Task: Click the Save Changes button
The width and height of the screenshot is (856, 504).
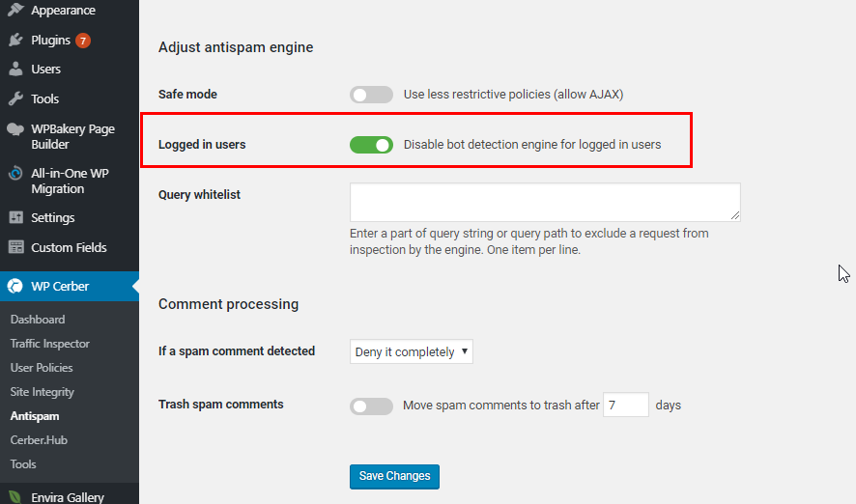Action: pos(395,476)
